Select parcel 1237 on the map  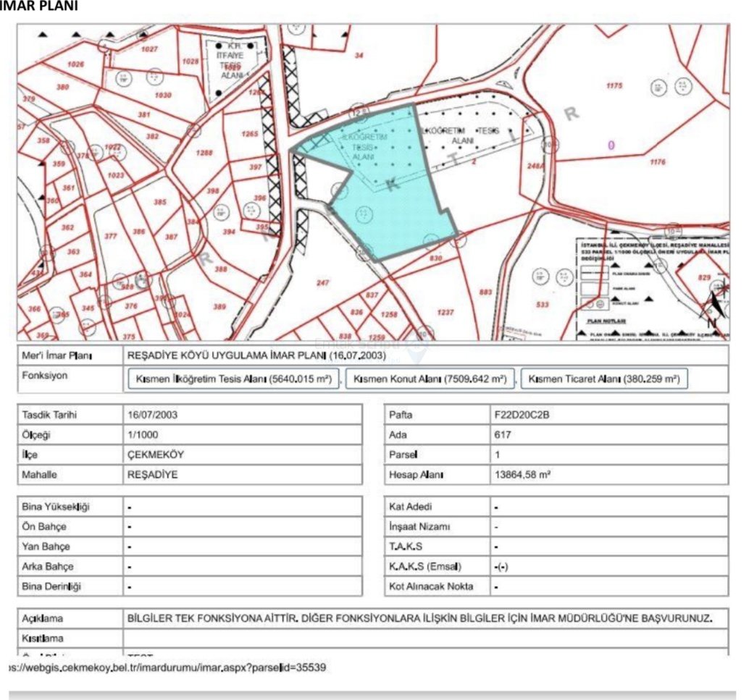(445, 312)
